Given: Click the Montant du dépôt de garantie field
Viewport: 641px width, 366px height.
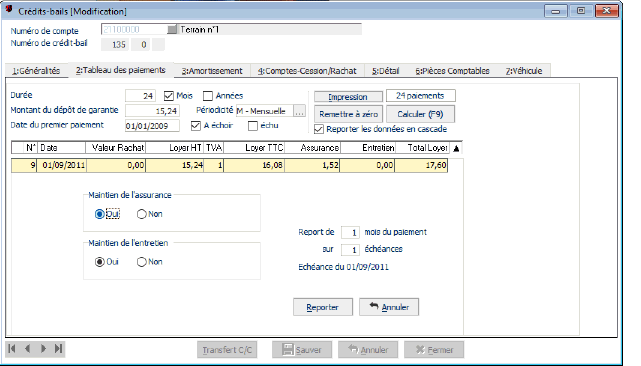Looking at the screenshot, I should pyautogui.click(x=152, y=110).
